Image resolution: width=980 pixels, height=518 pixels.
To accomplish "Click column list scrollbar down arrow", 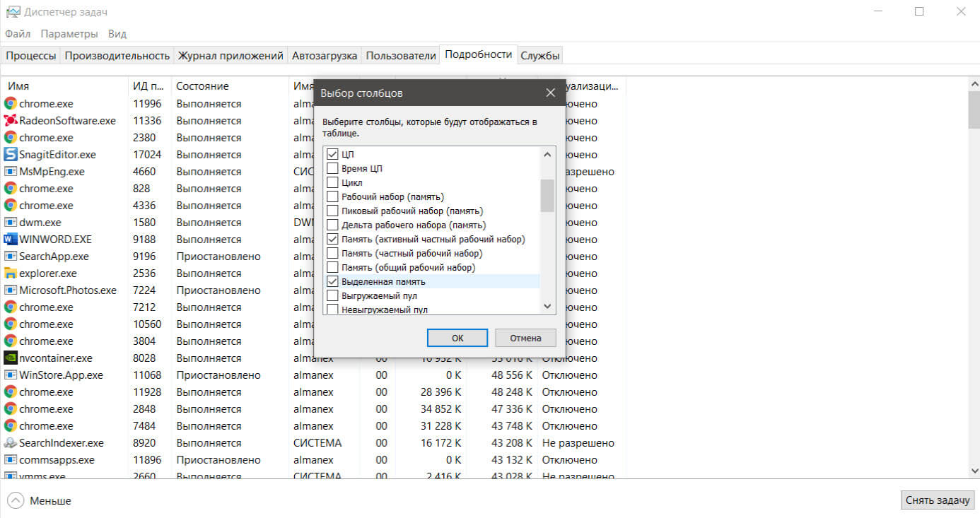I will 547,307.
